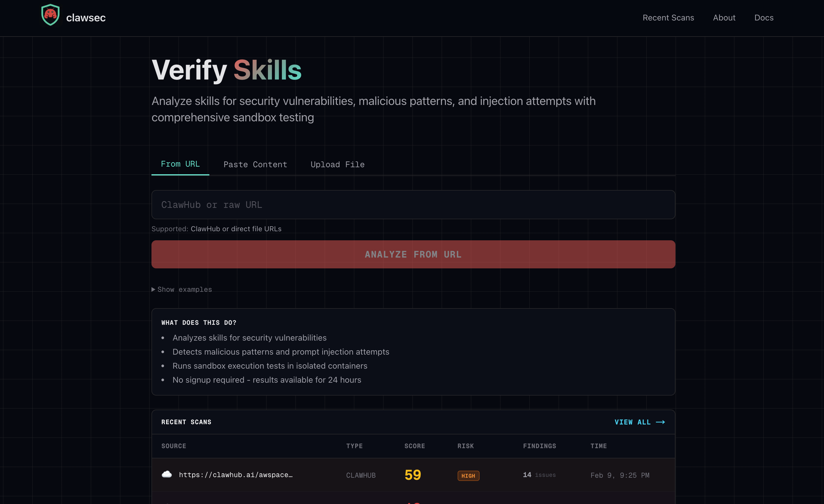Click the View All scans link

pyautogui.click(x=632, y=422)
